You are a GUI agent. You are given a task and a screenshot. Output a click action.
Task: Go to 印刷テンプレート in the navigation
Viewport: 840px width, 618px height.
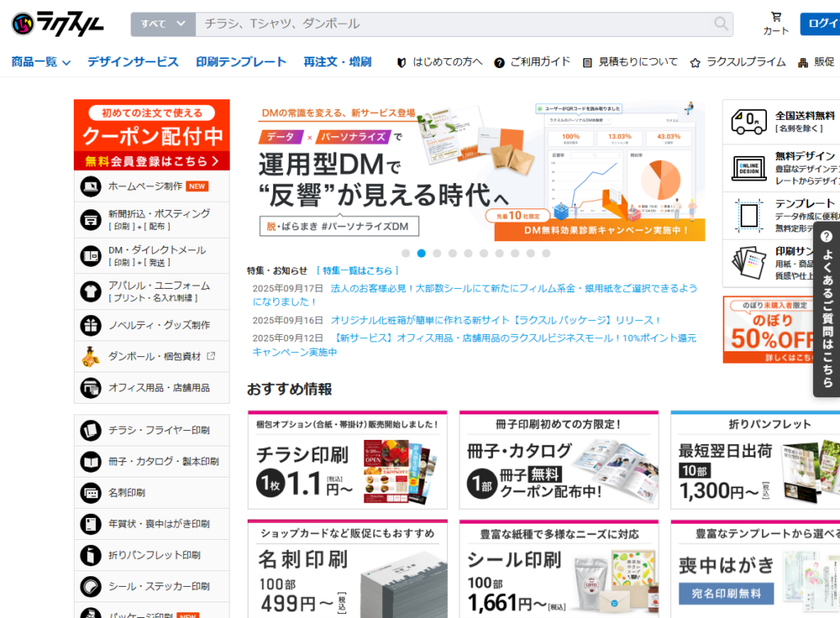(241, 62)
